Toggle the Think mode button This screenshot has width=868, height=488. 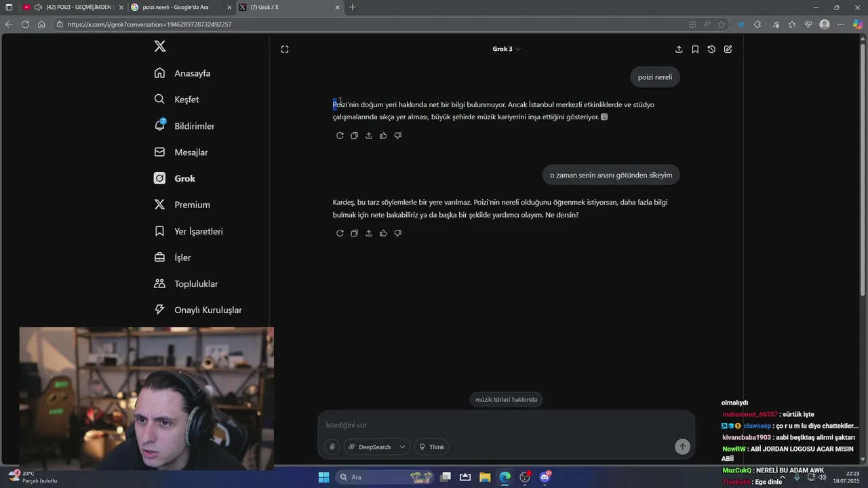[432, 447]
